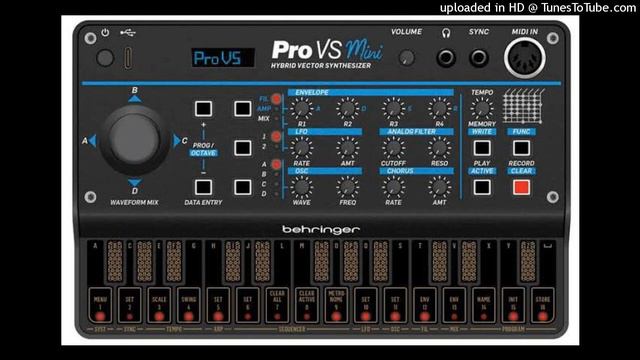Adjust the envelope R2 knob
The image size is (640, 360).
click(347, 109)
